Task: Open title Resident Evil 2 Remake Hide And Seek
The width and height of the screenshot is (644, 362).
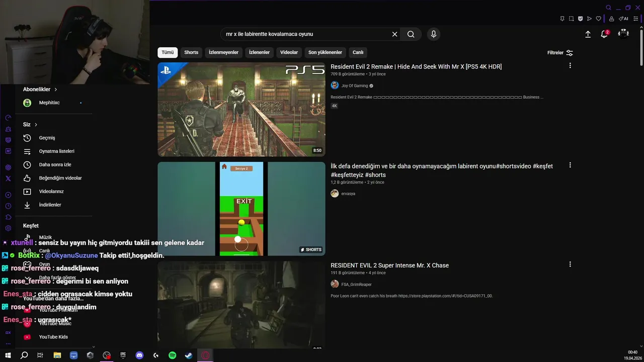Action: pos(416,66)
